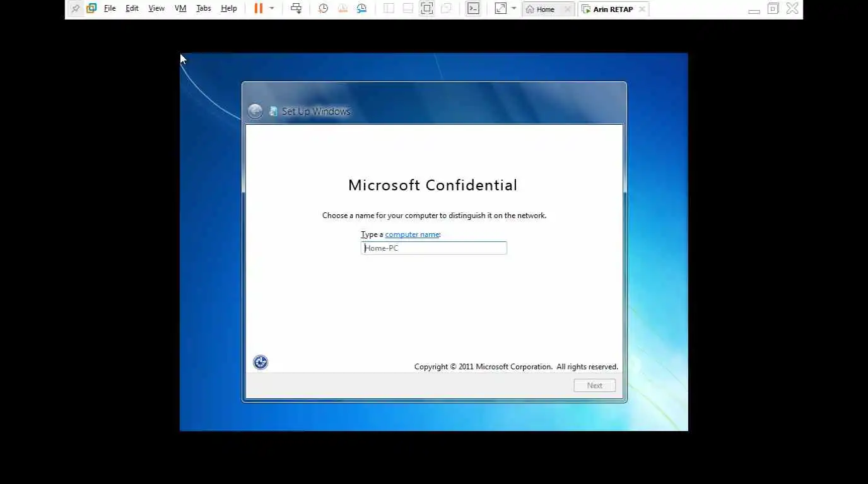Click 'Microsoft Confidential' heading text
The width and height of the screenshot is (868, 484).
pos(433,185)
